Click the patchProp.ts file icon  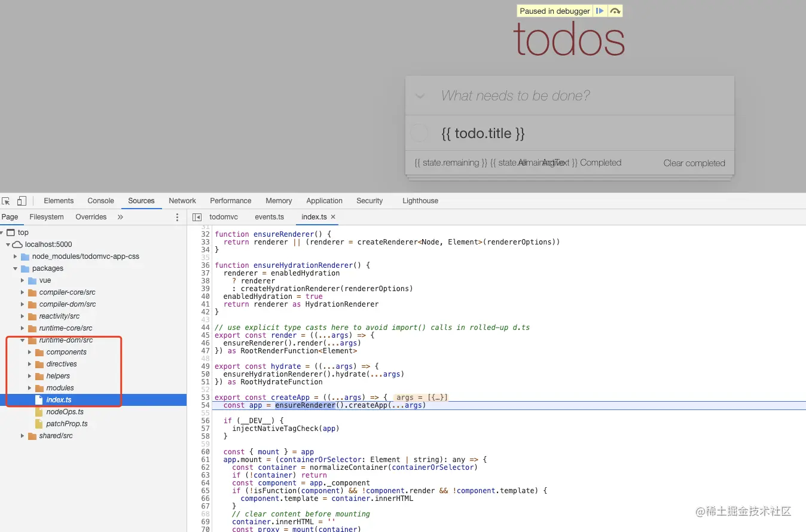pos(39,424)
